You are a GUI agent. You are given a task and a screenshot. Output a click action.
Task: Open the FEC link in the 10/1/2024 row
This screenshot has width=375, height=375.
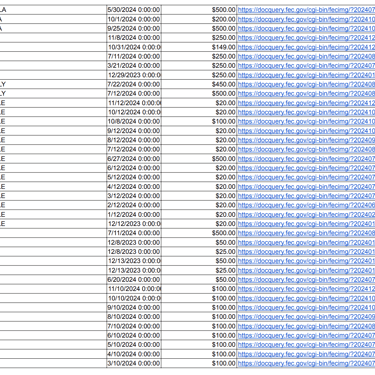pos(306,19)
